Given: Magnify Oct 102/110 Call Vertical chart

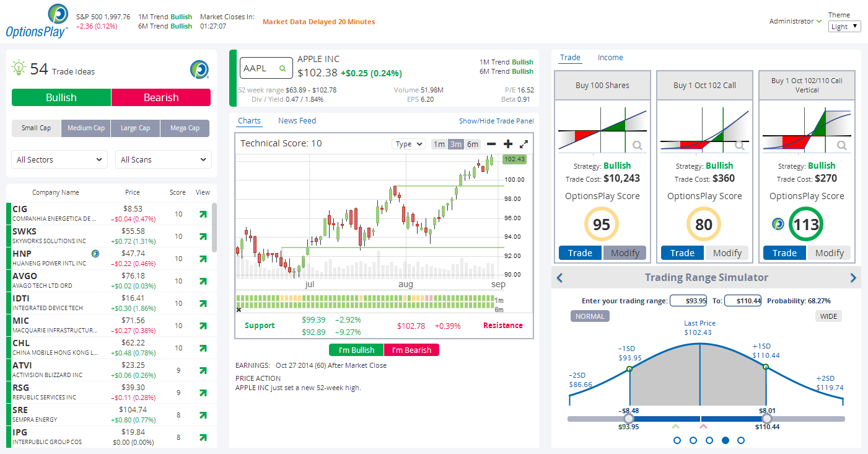Looking at the screenshot, I should (842, 146).
